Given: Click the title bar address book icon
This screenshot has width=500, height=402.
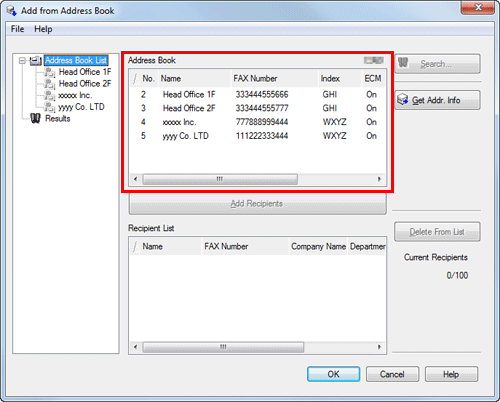Looking at the screenshot, I should point(12,11).
